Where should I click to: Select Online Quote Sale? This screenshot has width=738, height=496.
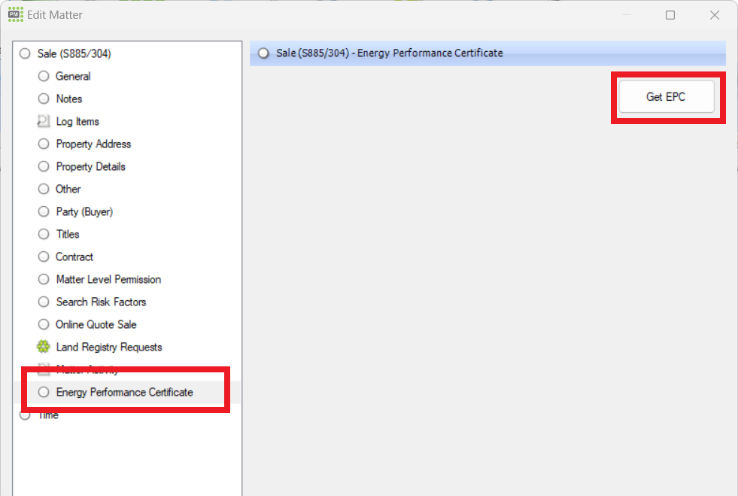pyautogui.click(x=96, y=324)
